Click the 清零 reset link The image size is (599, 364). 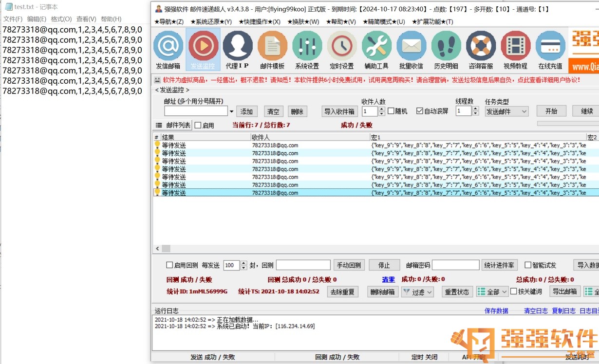(388, 279)
